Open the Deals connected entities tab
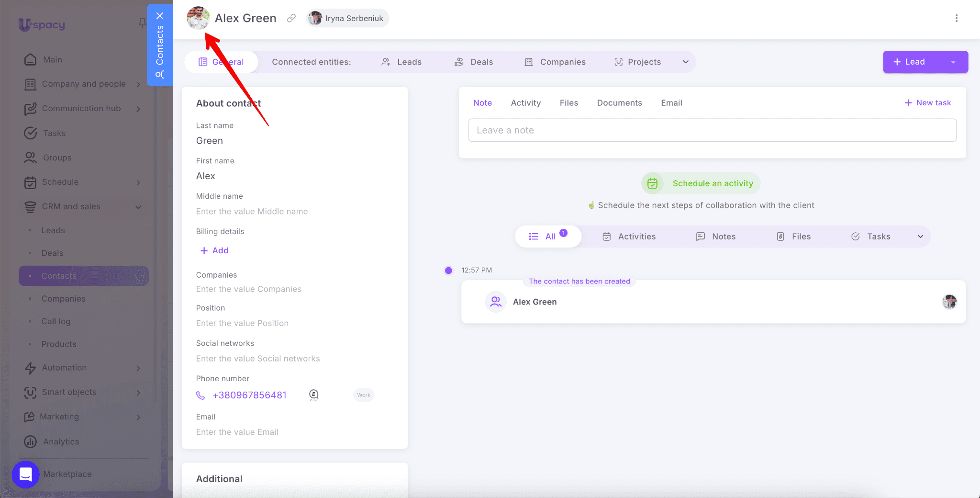 [x=474, y=62]
